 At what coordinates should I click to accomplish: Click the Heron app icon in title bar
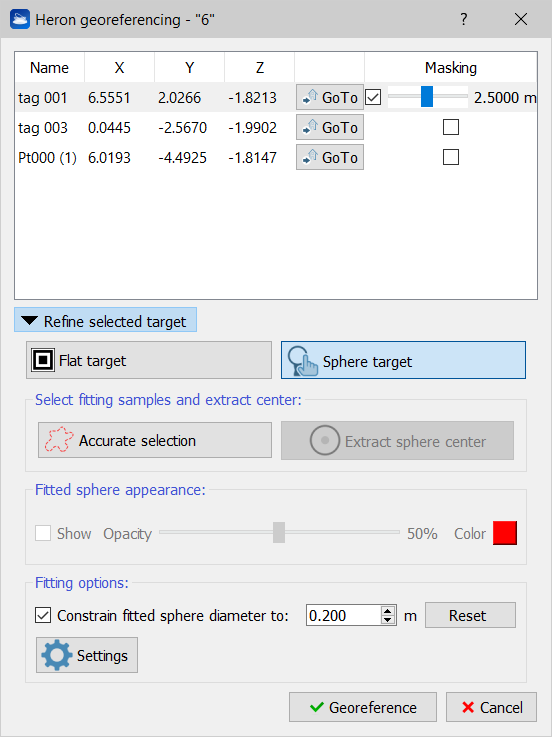20,19
